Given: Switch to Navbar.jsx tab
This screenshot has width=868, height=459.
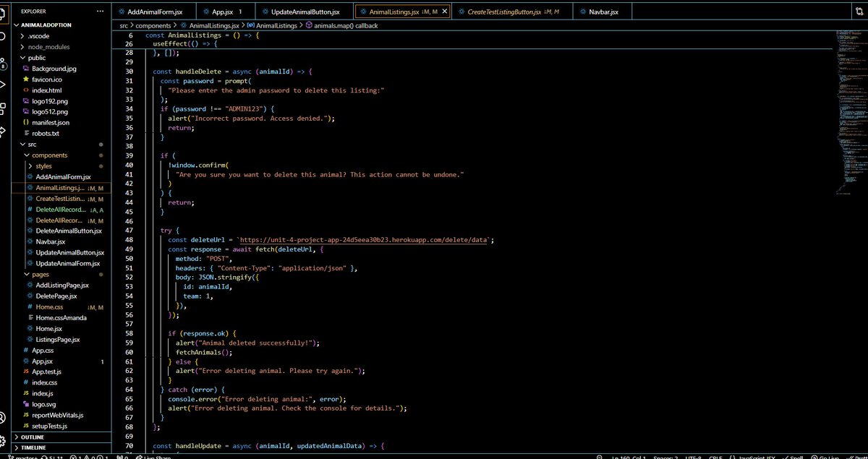Looking at the screenshot, I should coord(603,12).
